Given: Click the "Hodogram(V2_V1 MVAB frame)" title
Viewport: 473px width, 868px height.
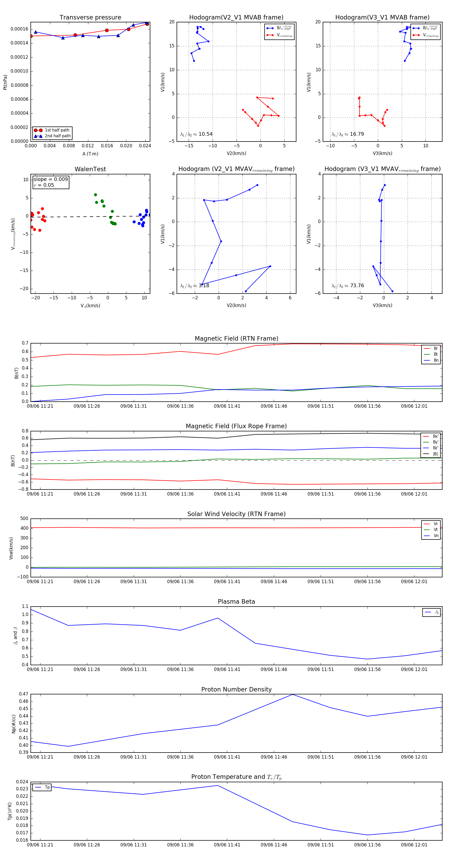Looking at the screenshot, I should pos(236,18).
